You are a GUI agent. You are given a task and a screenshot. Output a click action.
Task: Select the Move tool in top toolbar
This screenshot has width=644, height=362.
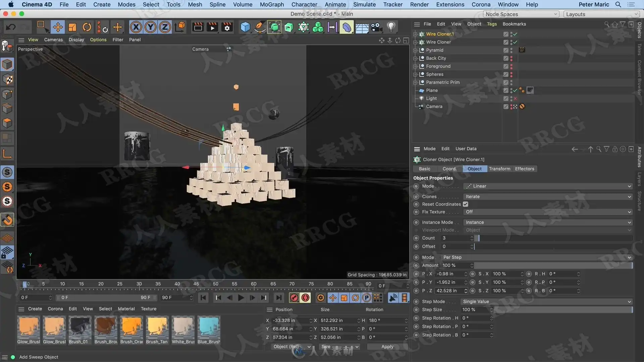58,27
